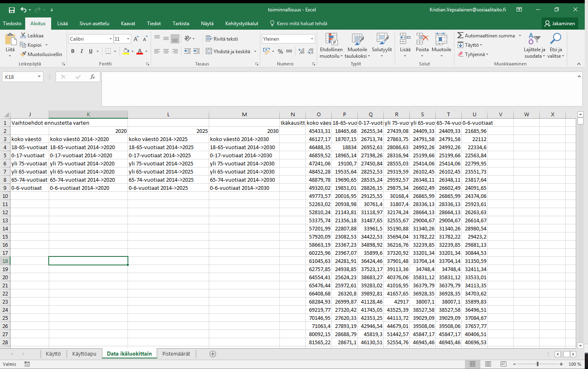The image size is (588, 369).
Task: Insert function with fx icon
Action: coord(93,77)
